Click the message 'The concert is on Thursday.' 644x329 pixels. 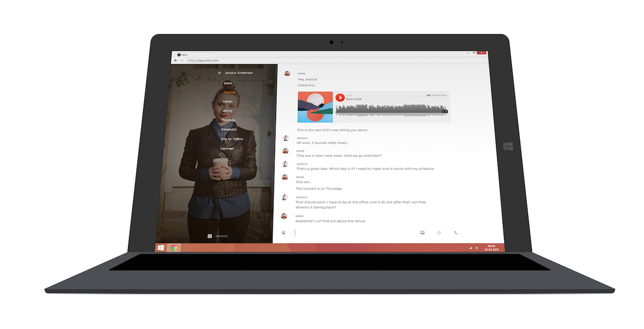(319, 188)
